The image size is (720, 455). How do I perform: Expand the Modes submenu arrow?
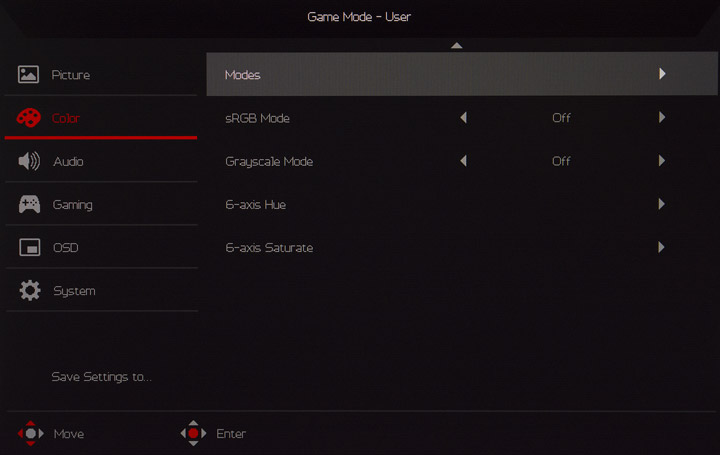pos(662,74)
